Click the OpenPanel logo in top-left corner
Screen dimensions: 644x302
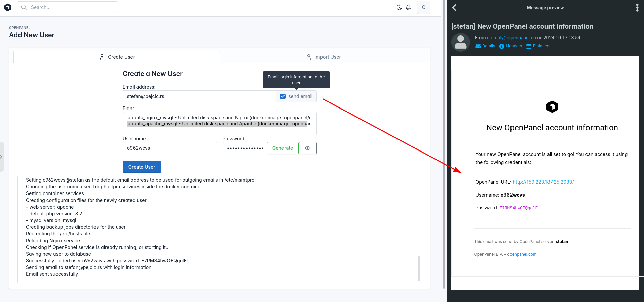tap(8, 7)
